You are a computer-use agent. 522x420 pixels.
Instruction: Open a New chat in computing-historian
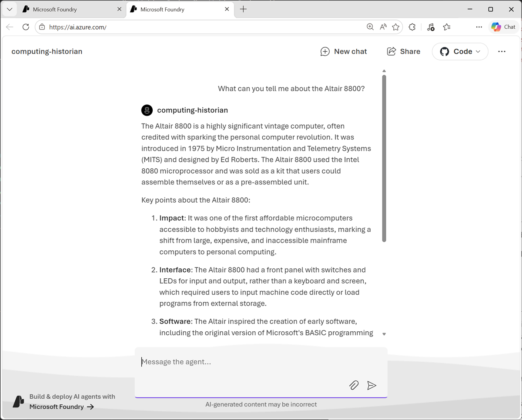[x=343, y=51]
